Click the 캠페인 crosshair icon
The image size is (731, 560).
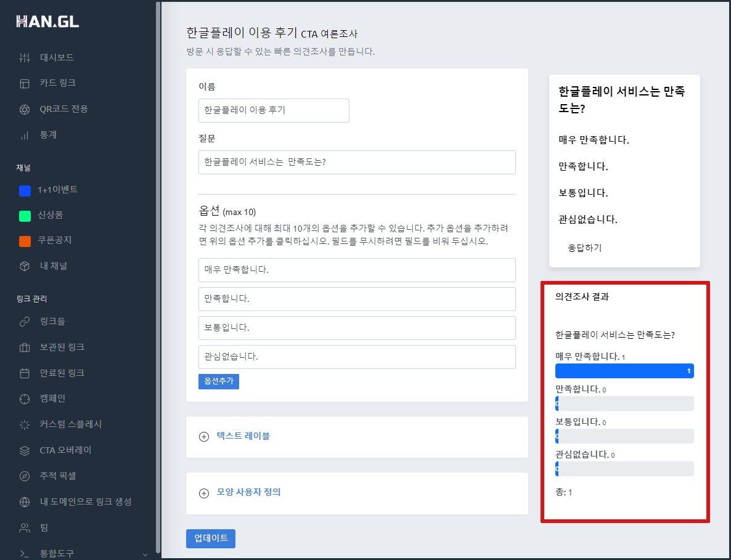tap(25, 399)
